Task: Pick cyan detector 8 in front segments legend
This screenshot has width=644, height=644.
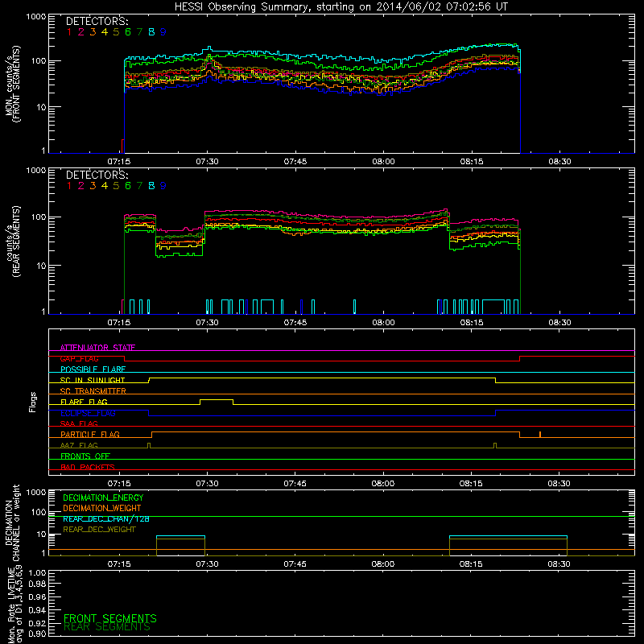Action: pyautogui.click(x=151, y=32)
